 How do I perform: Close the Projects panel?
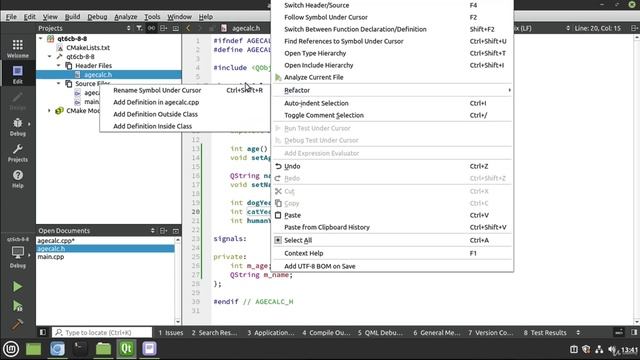tap(176, 28)
